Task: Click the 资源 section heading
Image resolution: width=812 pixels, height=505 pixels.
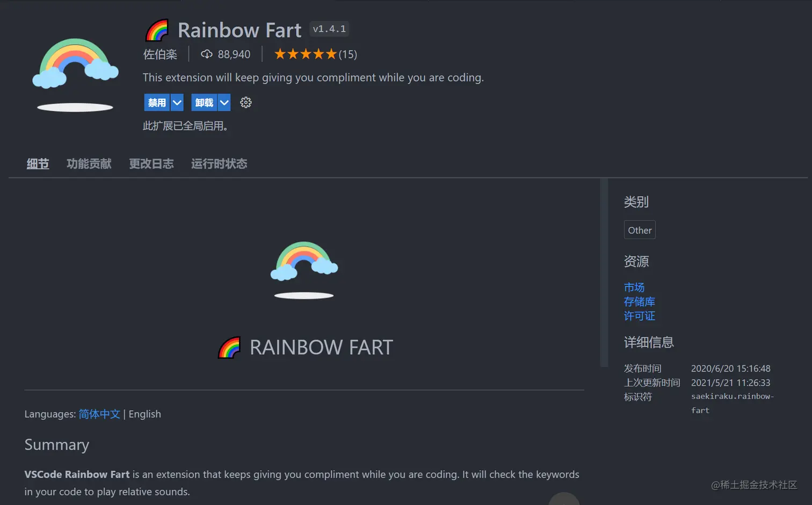Action: click(x=636, y=262)
